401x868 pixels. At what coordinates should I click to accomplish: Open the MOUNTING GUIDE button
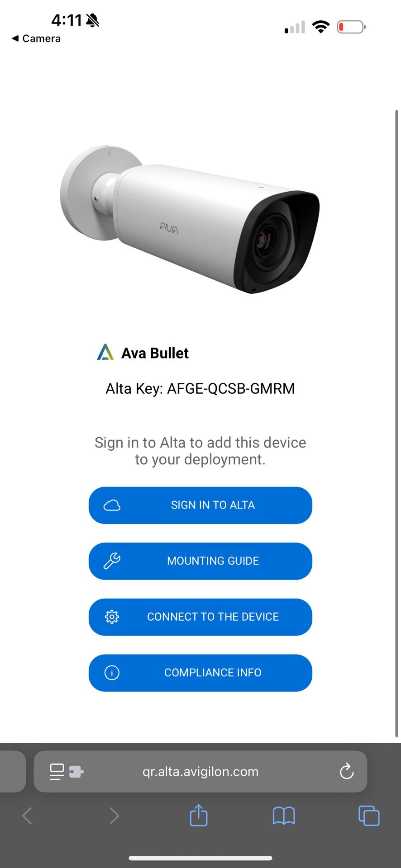200,561
